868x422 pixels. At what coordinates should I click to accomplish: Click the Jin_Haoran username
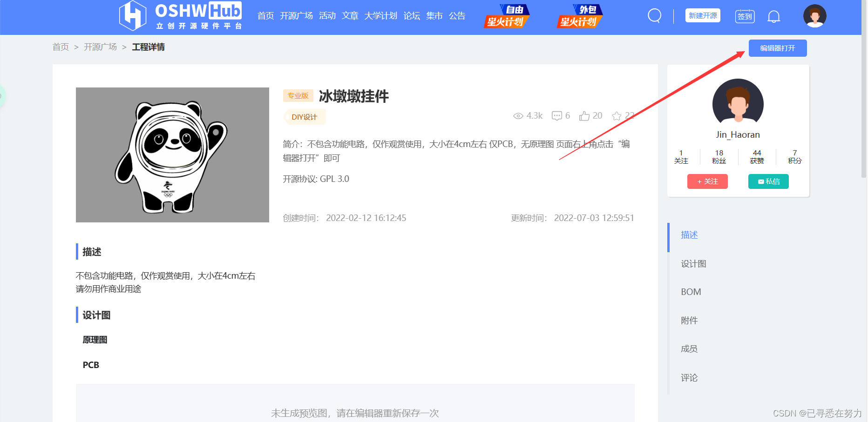point(738,135)
